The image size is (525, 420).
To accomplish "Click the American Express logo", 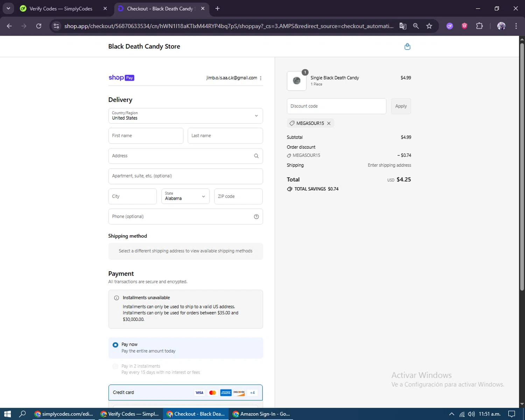I will (226, 393).
